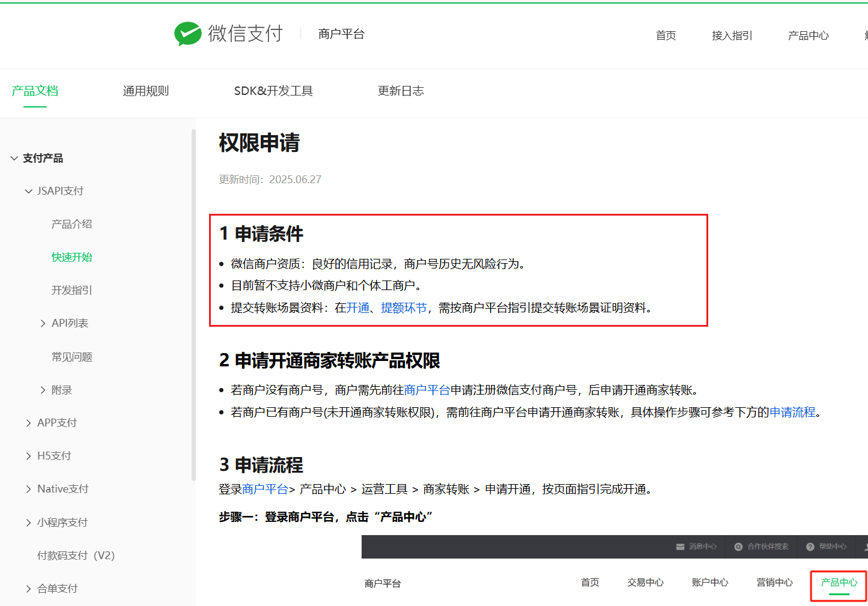Switch to the 产品文档 tab

click(x=35, y=91)
